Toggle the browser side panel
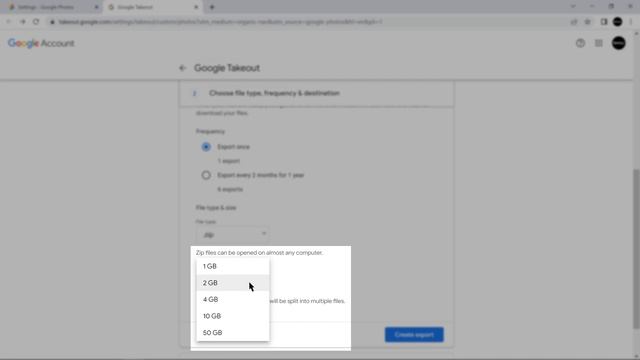 pyautogui.click(x=604, y=22)
